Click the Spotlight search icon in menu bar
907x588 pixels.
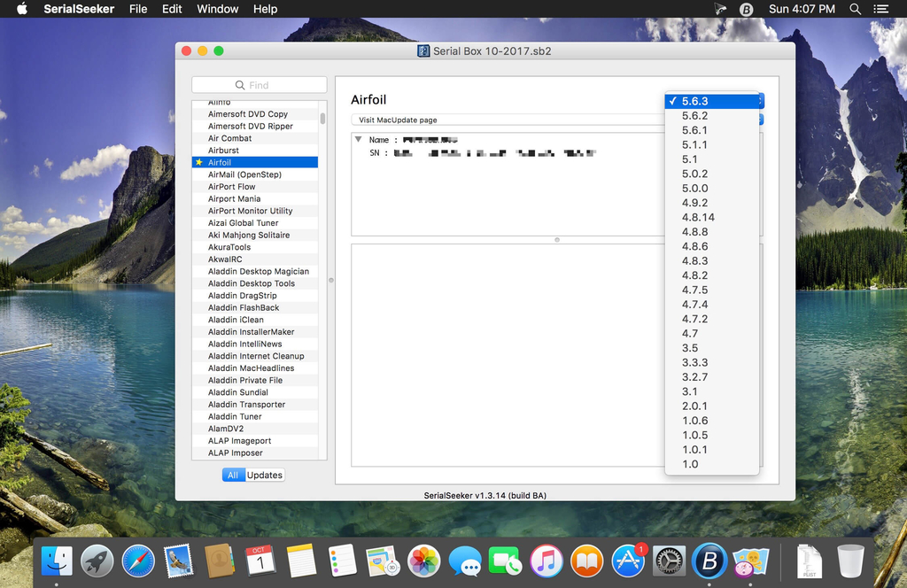[855, 9]
